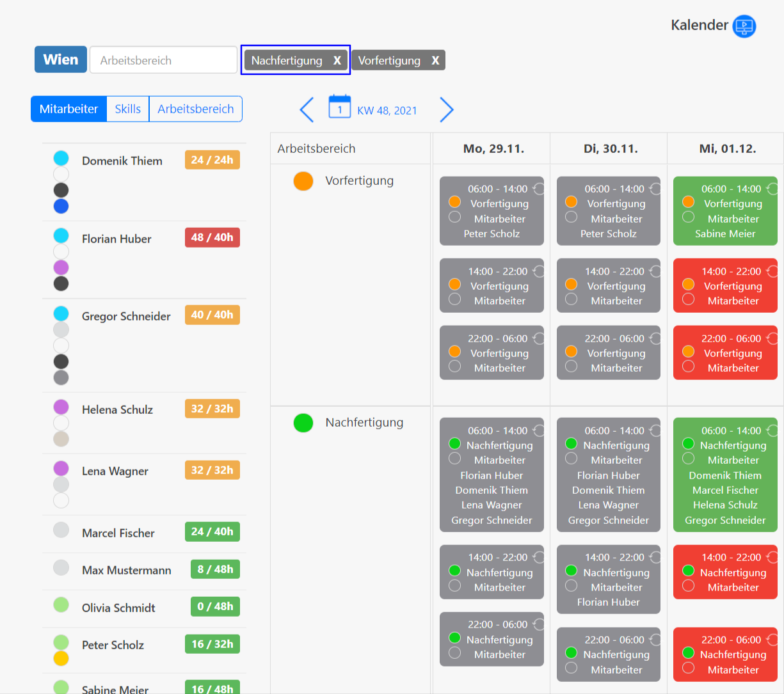Click the Arbeitsbereich search input field
Image resolution: width=784 pixels, height=694 pixels.
[163, 60]
